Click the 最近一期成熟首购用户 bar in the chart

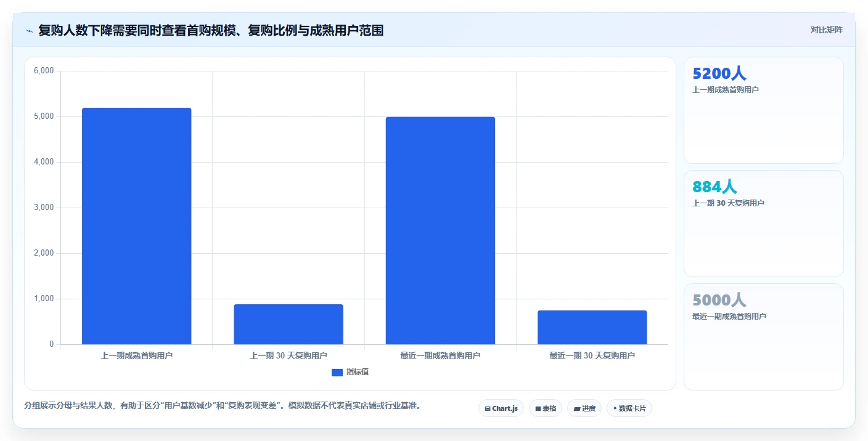pos(440,230)
